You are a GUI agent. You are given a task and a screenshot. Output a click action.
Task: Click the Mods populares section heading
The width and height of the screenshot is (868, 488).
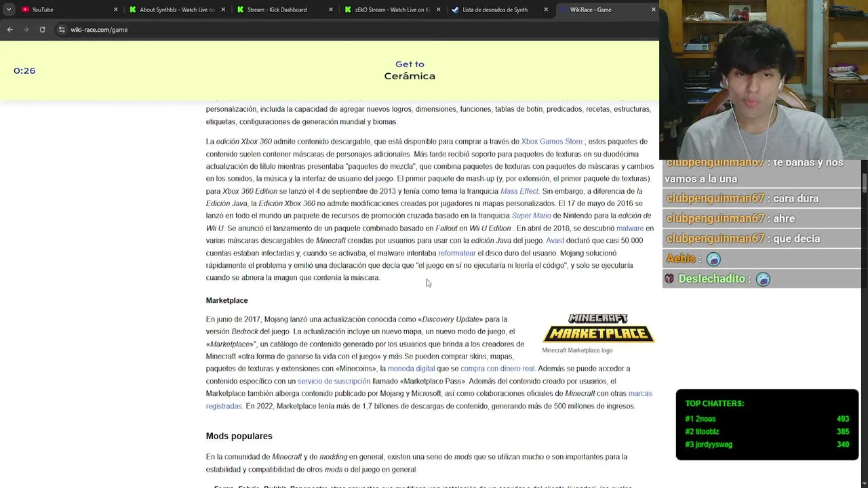239,436
